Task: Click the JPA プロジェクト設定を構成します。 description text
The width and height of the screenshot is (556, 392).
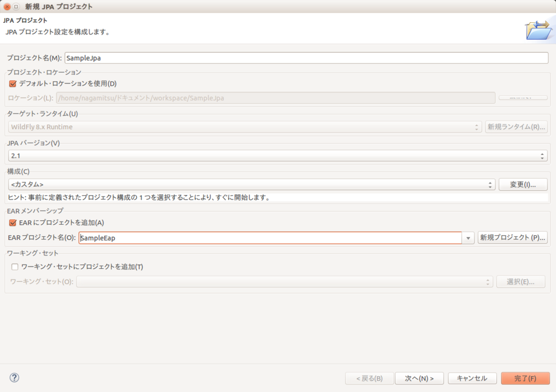Action: coord(58,32)
